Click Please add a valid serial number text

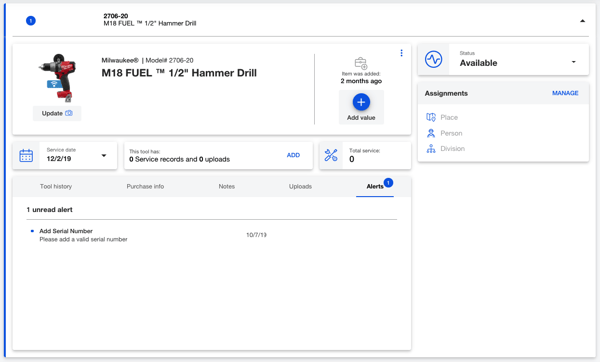tap(83, 240)
